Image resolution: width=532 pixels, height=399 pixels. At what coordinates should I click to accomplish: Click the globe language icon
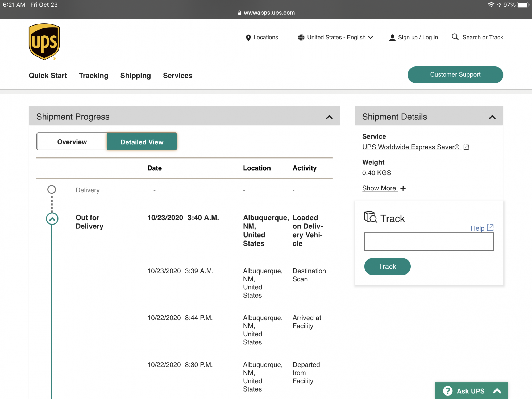pyautogui.click(x=301, y=38)
